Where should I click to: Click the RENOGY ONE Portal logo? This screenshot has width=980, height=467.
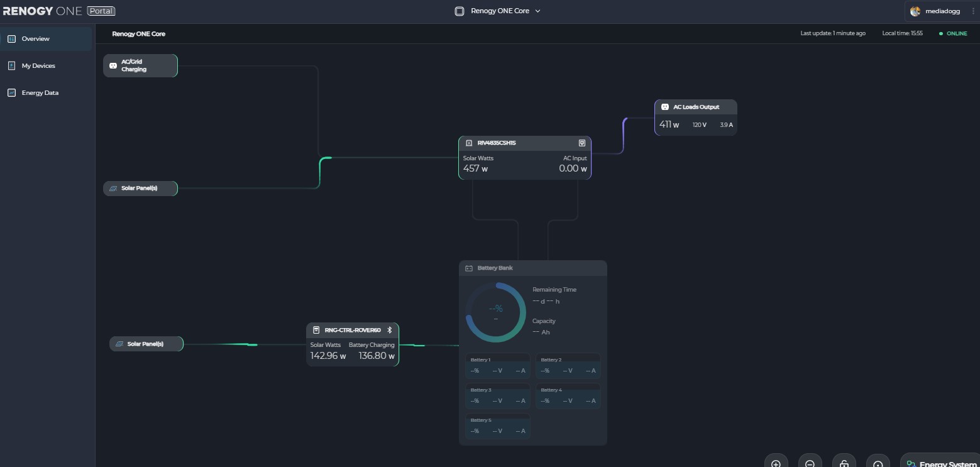[x=58, y=11]
